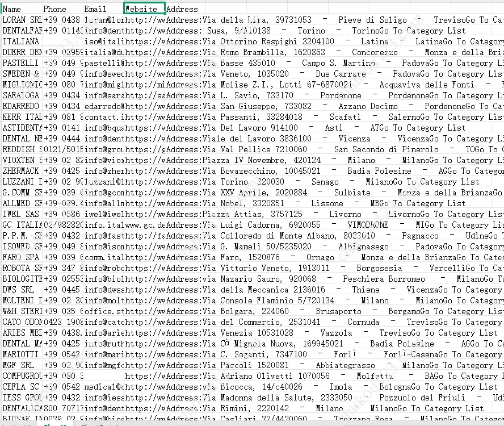
Task: Click the Email header cell
Action: pos(103,9)
